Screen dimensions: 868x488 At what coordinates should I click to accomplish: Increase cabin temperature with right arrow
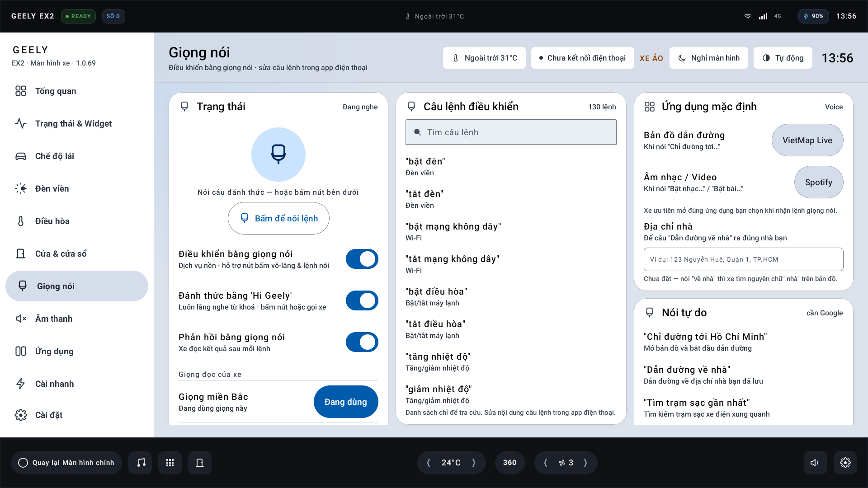point(474,462)
